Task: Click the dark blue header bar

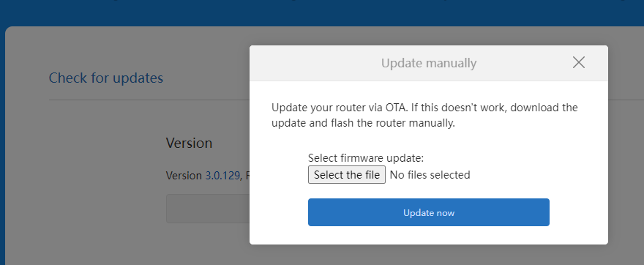Action: tap(322, 12)
